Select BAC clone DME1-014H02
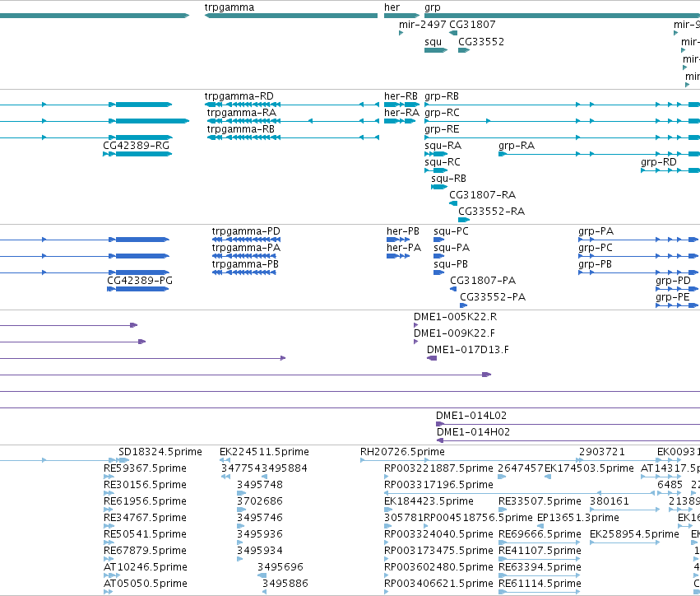 [473, 432]
